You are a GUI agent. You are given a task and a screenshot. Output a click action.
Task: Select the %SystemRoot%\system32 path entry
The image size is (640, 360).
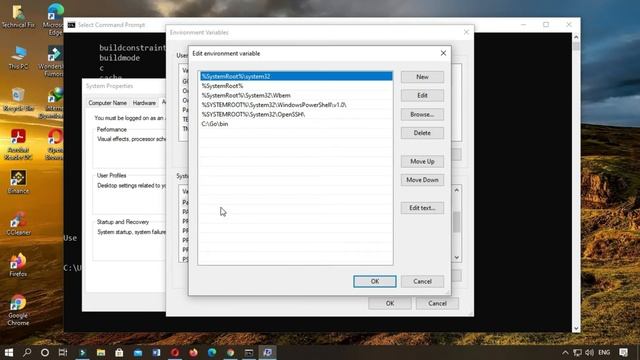click(x=296, y=76)
